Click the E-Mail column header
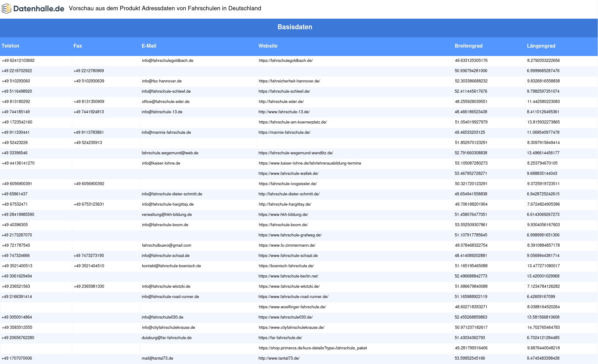This screenshot has height=364, width=598. click(149, 46)
